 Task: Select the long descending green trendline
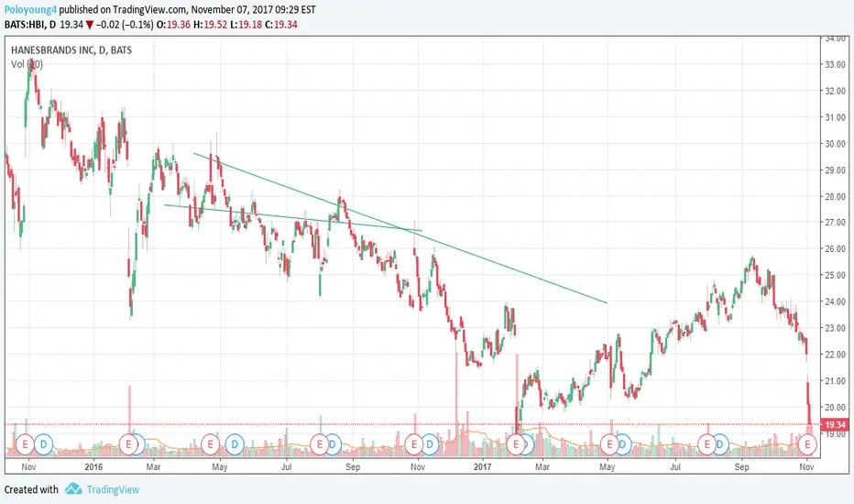[400, 228]
